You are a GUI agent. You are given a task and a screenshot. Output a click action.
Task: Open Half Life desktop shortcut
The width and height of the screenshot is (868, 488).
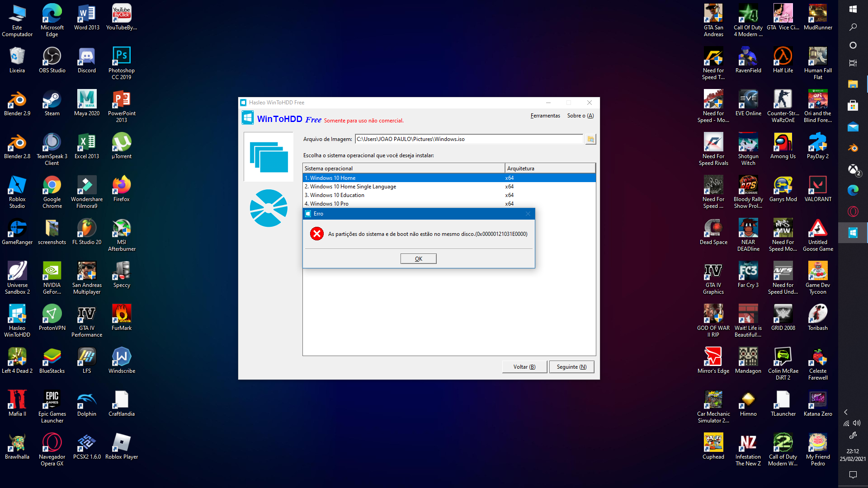click(x=783, y=61)
